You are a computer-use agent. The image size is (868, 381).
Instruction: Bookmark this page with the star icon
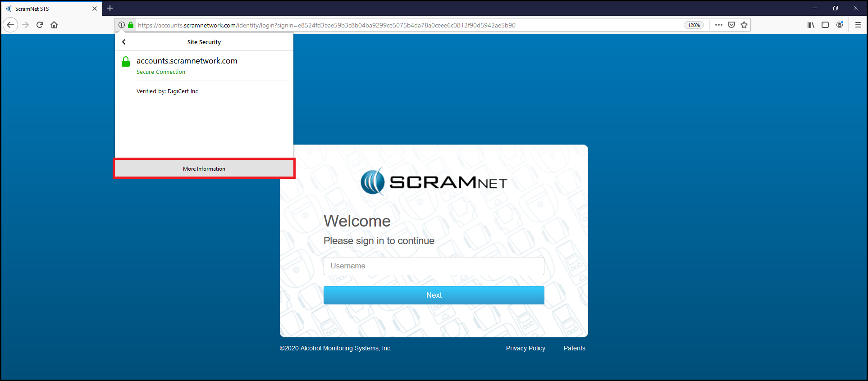(744, 25)
